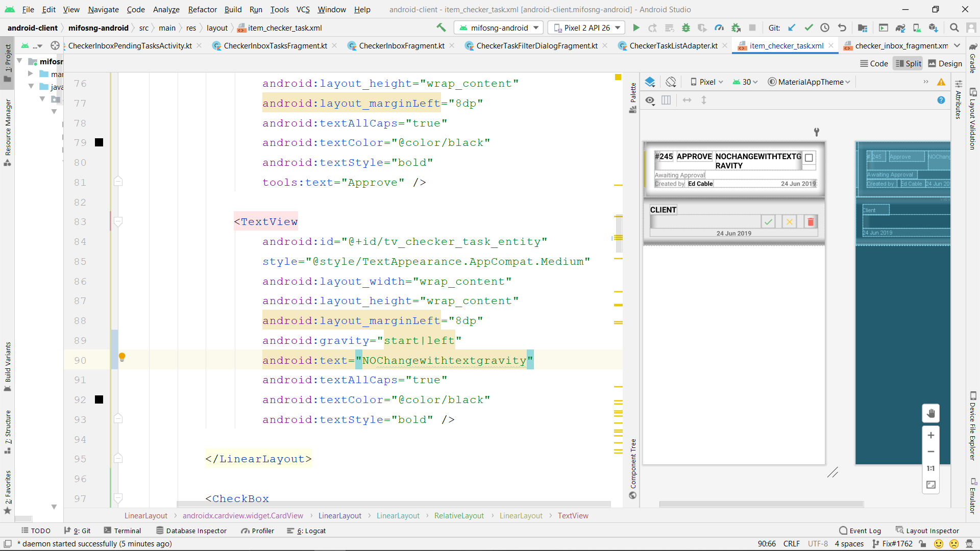Viewport: 980px width, 551px height.
Task: Open the Search Everywhere magnifier
Action: coord(954,28)
